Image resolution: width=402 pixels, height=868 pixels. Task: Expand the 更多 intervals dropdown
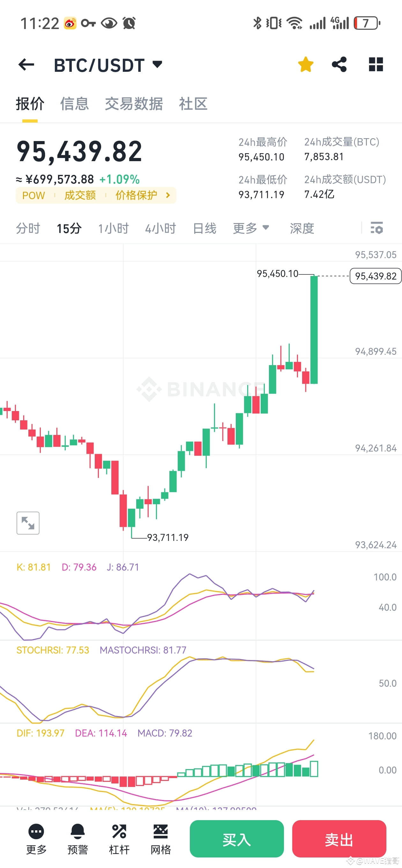point(251,228)
